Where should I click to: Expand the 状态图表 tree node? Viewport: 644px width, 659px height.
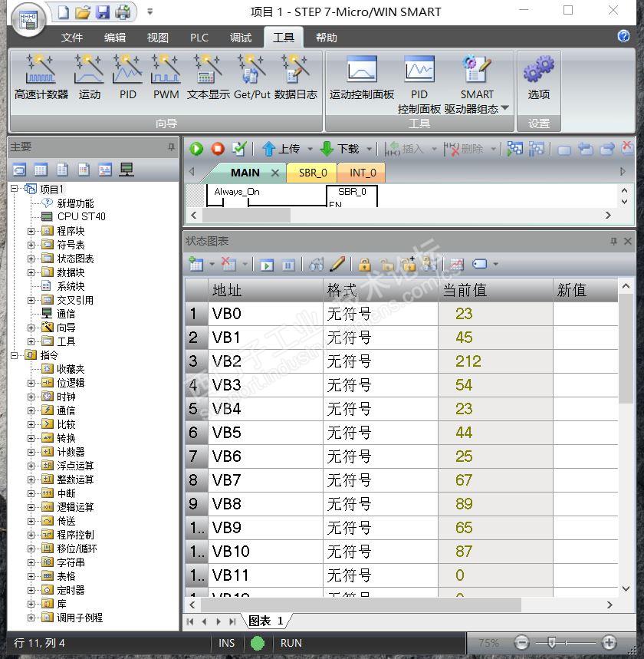31,259
